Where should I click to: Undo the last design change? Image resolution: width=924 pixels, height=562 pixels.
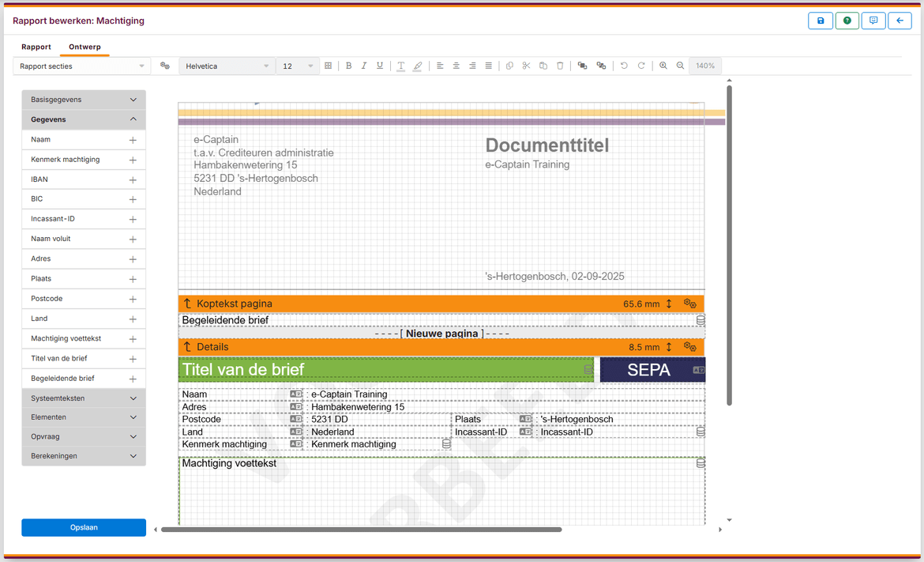(x=624, y=66)
